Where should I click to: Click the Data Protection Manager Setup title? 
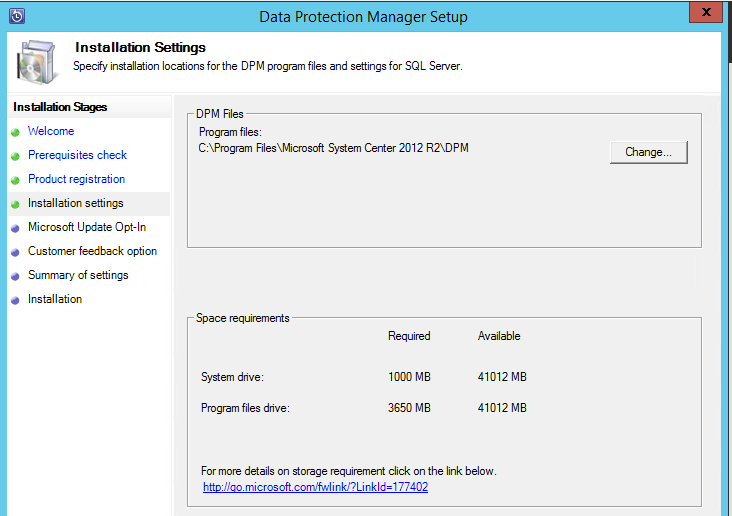363,17
